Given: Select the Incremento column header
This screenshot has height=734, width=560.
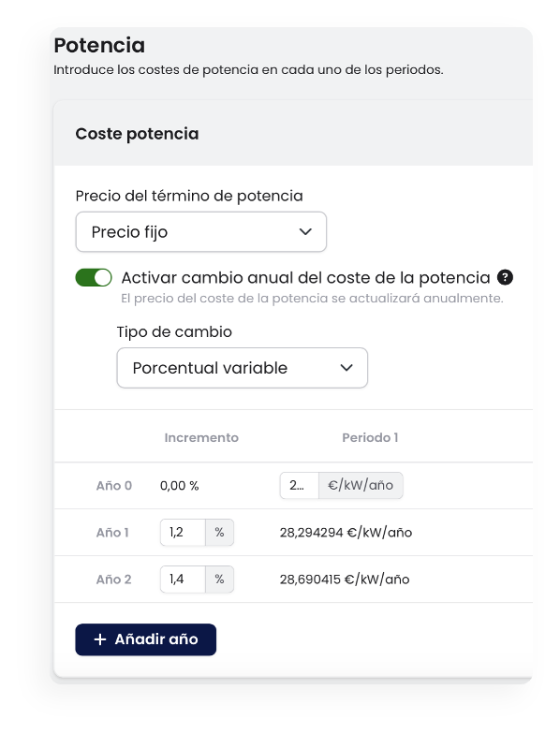Looking at the screenshot, I should 201,438.
